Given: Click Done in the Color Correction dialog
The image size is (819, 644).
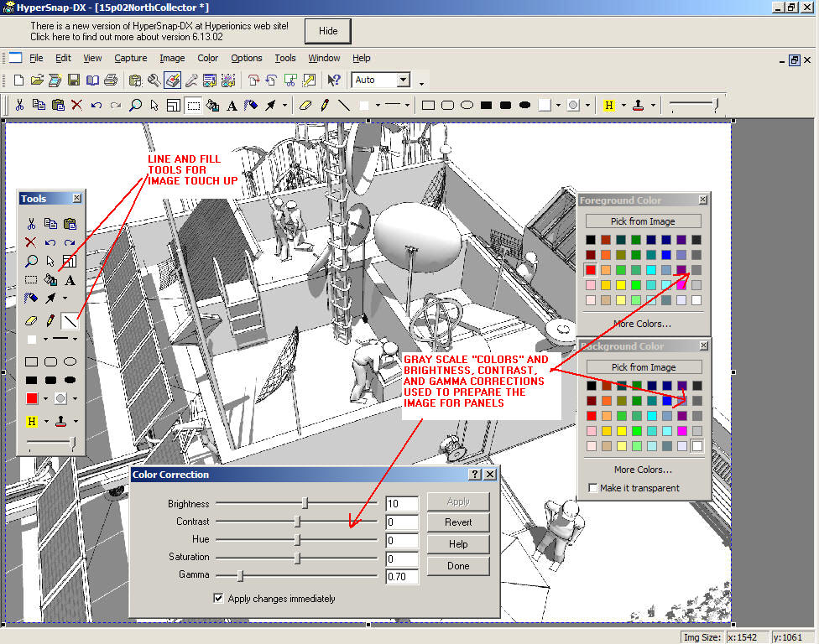Looking at the screenshot, I should click(458, 566).
